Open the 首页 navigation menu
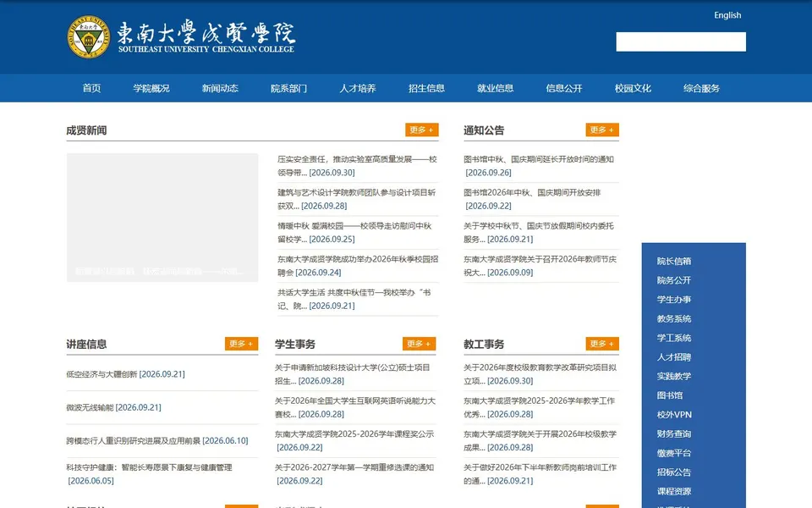Image resolution: width=812 pixels, height=508 pixels. [91, 88]
